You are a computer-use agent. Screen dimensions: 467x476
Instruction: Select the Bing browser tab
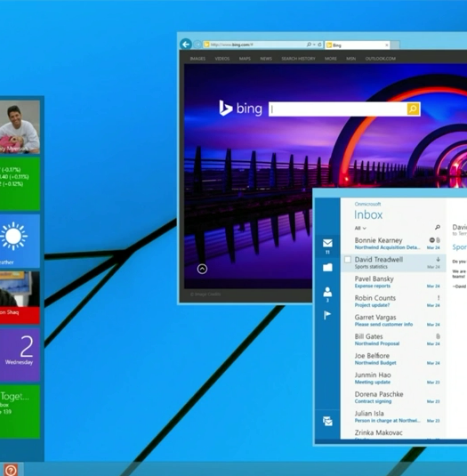[x=358, y=45]
